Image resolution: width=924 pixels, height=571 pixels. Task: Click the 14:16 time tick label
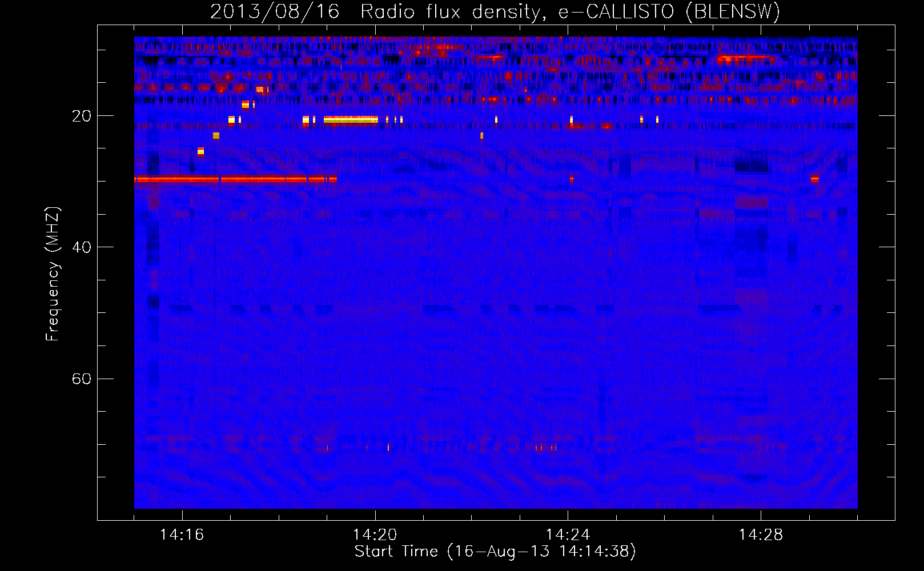[182, 534]
